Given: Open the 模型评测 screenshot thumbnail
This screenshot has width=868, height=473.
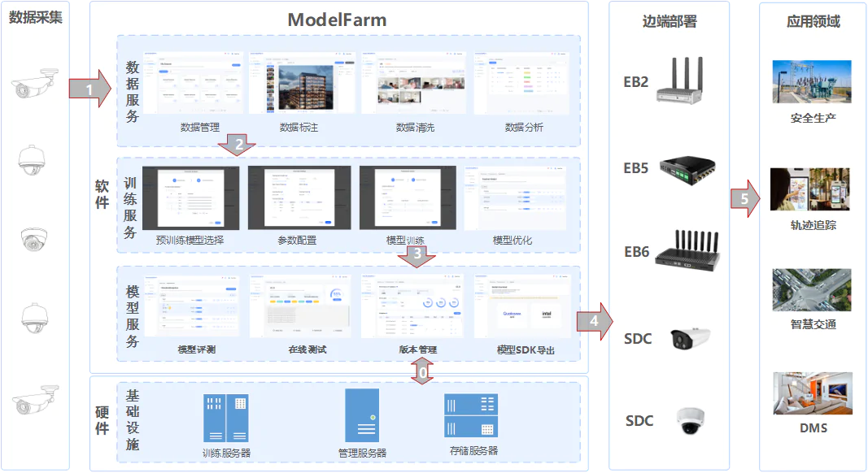Looking at the screenshot, I should 191,306.
